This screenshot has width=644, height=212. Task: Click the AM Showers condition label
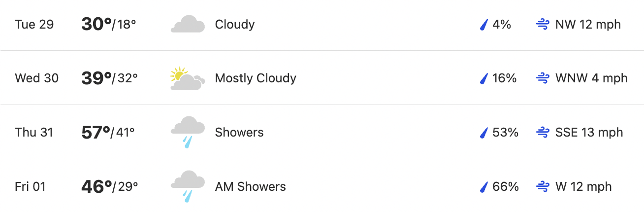pos(251,187)
